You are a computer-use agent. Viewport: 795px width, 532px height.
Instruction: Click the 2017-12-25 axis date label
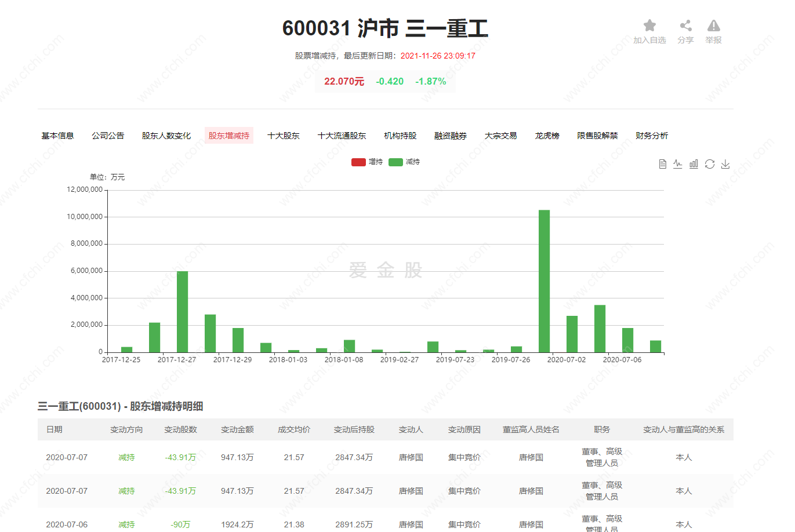[x=121, y=360]
